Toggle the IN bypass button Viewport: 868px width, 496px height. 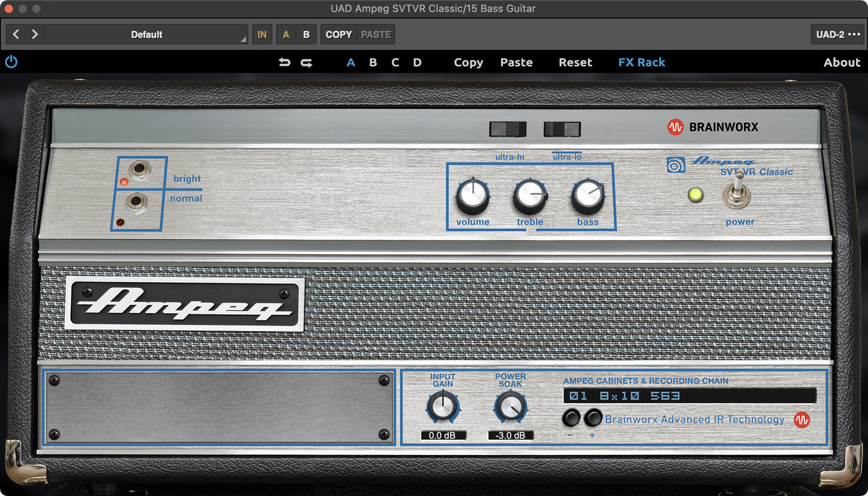click(x=262, y=35)
